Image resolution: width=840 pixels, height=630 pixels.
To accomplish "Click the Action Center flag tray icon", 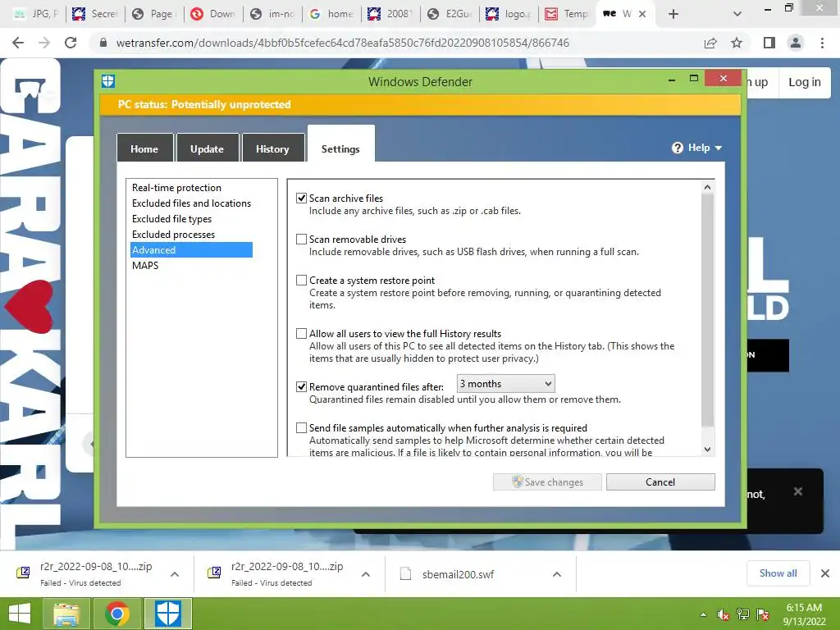I will click(x=763, y=614).
